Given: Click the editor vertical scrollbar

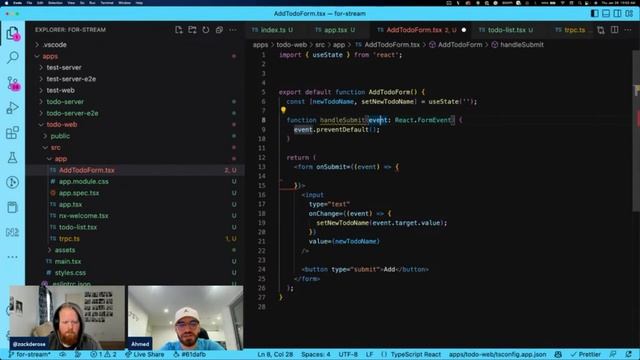Looking at the screenshot, I should pos(636,131).
